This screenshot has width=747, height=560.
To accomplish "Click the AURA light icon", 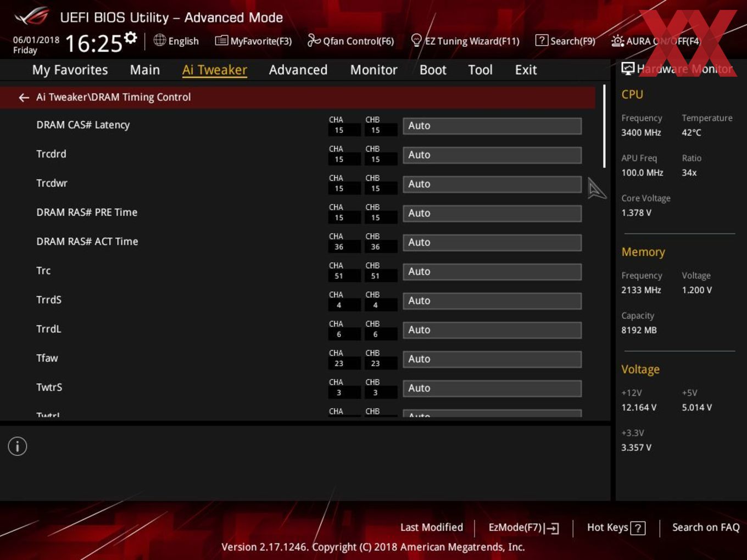I will pos(617,41).
